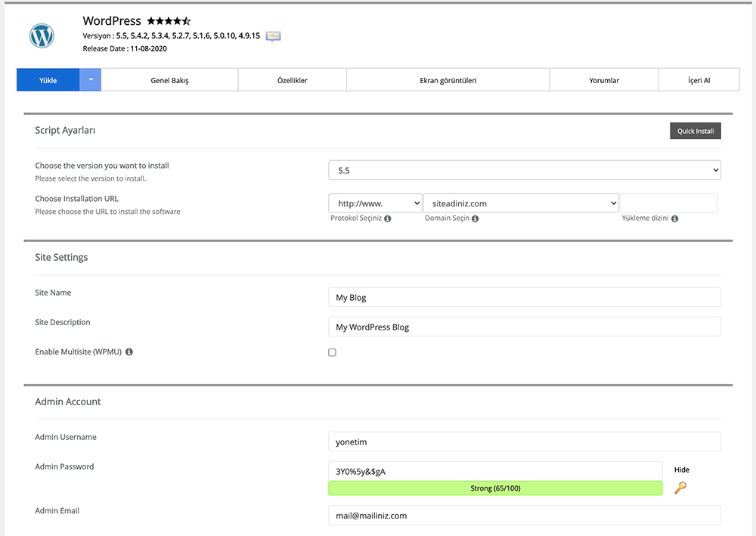Generate a random password with the key icon
Screen dimensions: 756x536
pos(680,488)
